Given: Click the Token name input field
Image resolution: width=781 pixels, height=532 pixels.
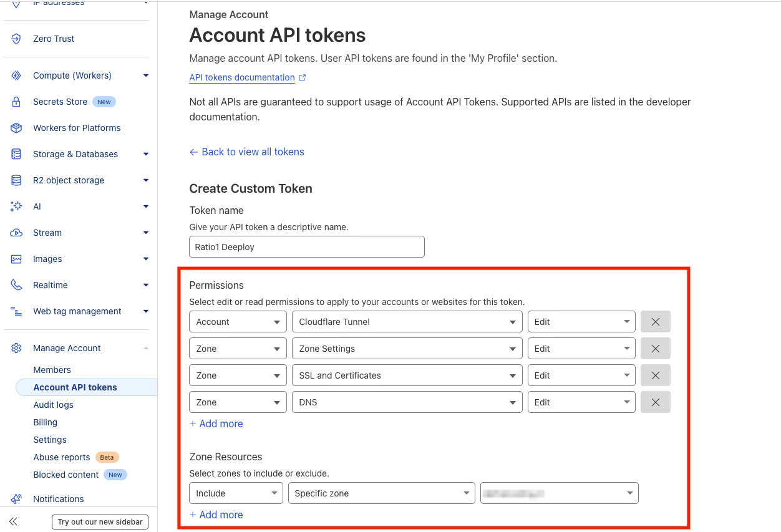Looking at the screenshot, I should tap(307, 247).
